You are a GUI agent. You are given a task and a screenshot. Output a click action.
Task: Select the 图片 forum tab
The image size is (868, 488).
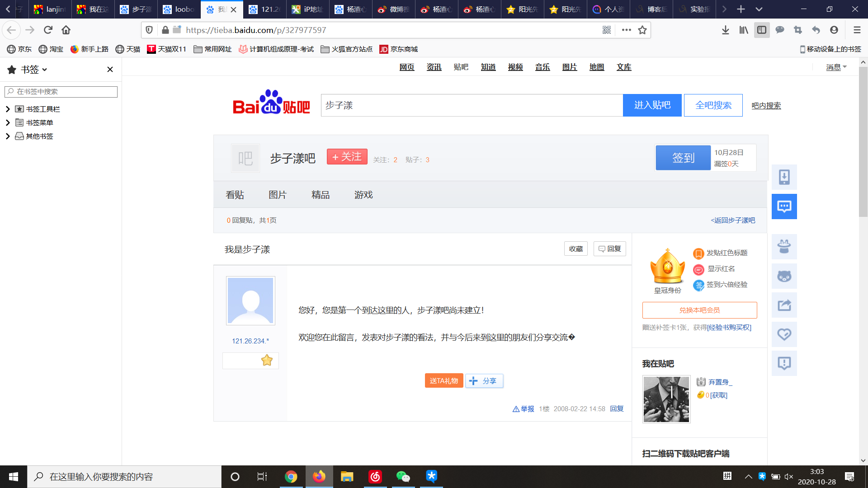point(277,195)
